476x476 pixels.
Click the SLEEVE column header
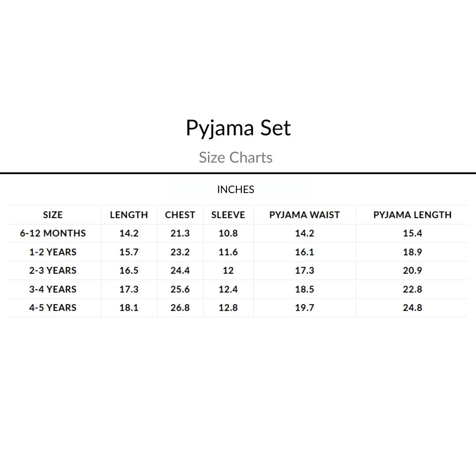pos(228,215)
